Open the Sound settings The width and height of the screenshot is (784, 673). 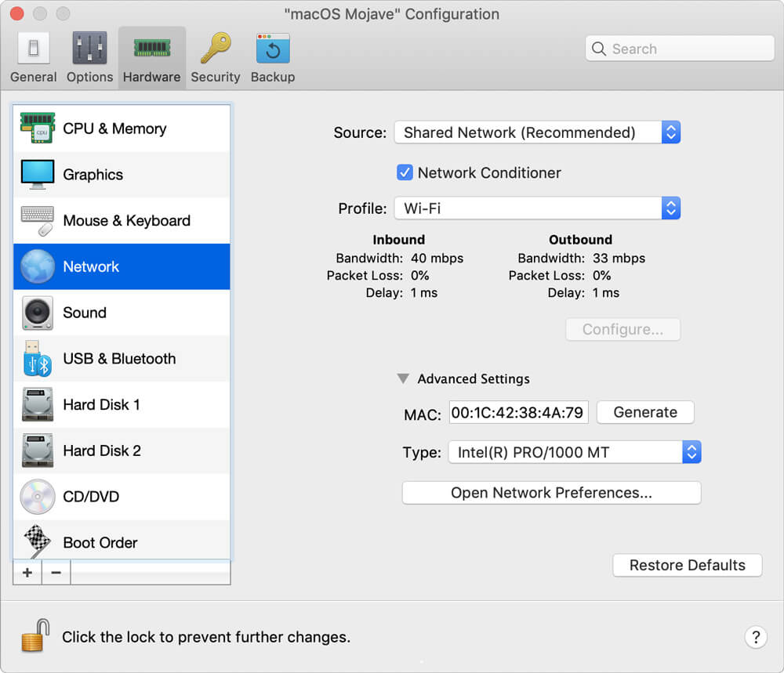(84, 313)
